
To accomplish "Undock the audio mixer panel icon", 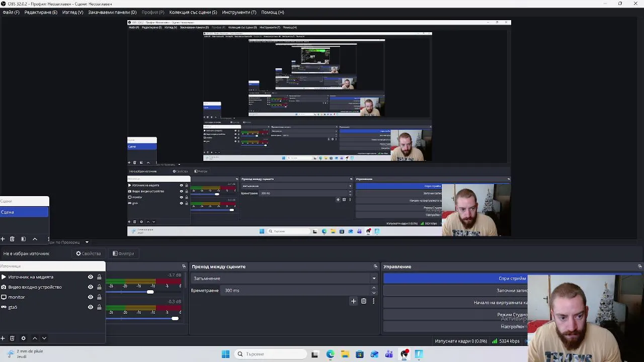I will coord(184,266).
